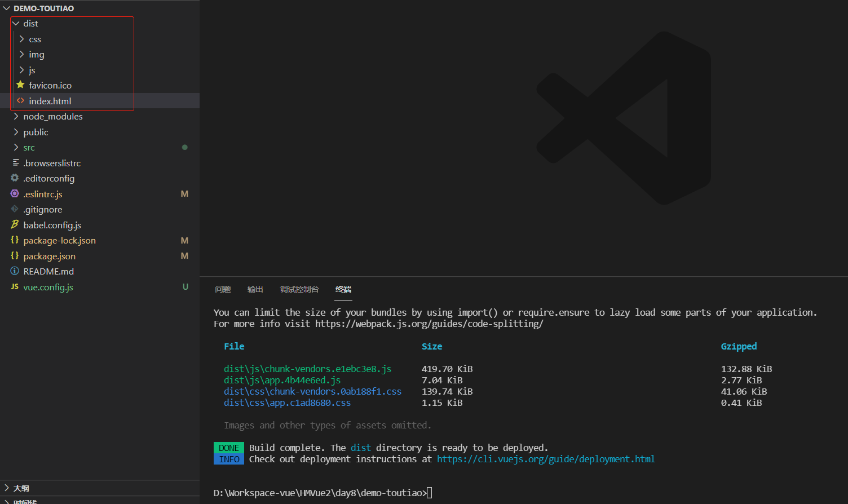Click the package-lock.json braces icon

pos(15,240)
